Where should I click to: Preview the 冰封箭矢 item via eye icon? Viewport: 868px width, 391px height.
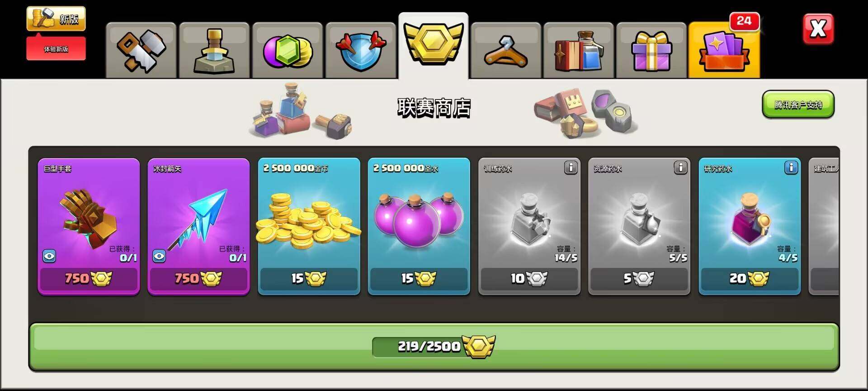159,256
